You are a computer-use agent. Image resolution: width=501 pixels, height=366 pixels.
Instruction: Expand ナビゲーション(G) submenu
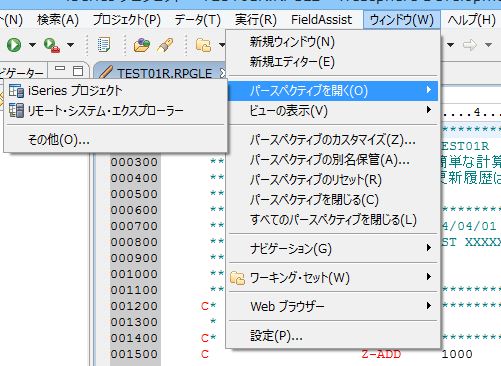click(x=333, y=248)
